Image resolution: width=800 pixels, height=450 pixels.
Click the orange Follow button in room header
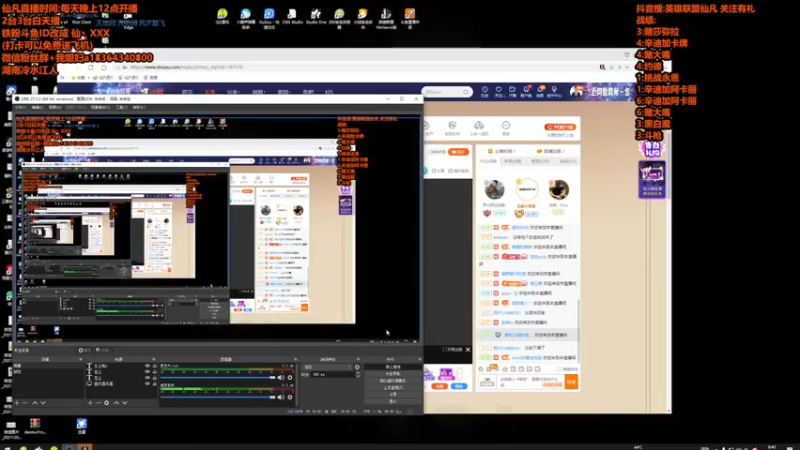(458, 152)
